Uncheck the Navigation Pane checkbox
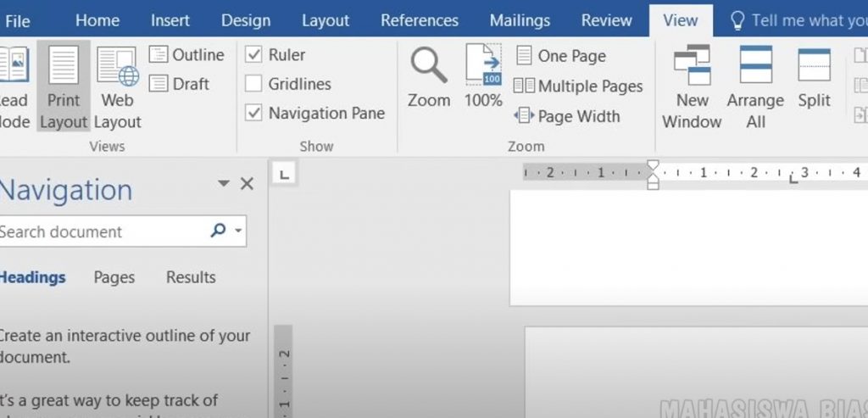 click(x=253, y=113)
